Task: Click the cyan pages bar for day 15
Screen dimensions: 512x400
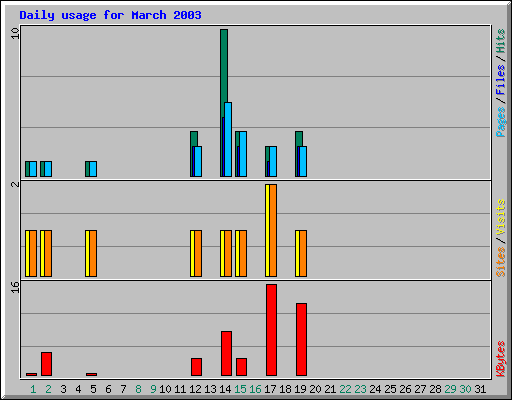Action: (243, 154)
